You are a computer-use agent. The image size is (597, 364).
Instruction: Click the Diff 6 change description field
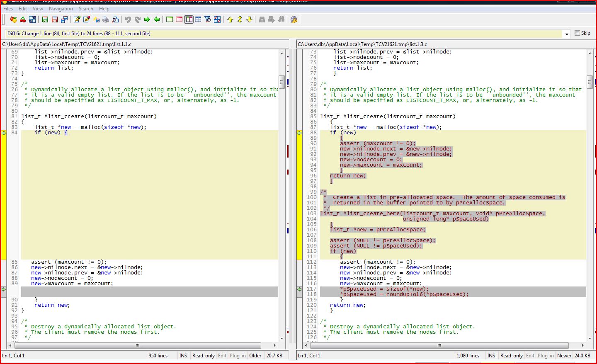(284, 34)
